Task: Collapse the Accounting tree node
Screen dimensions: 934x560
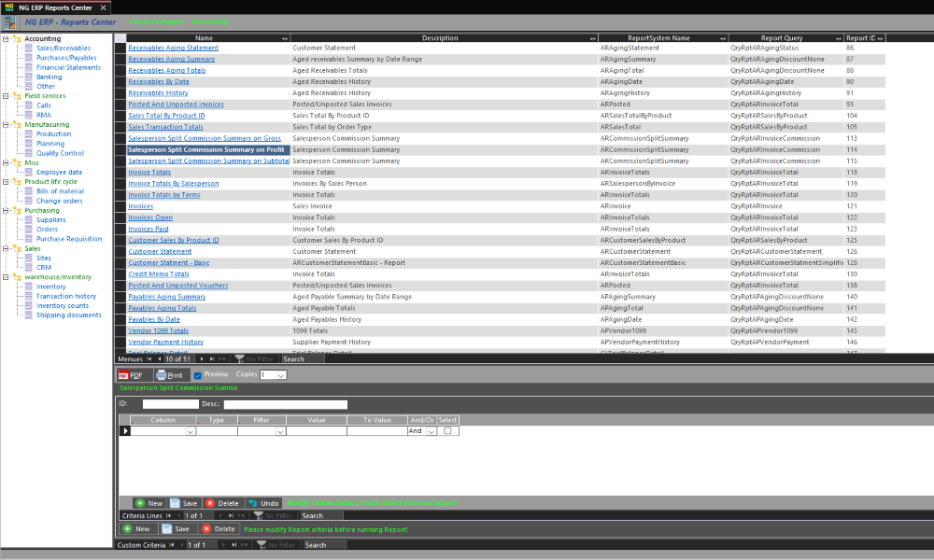Action: pyautogui.click(x=7, y=39)
